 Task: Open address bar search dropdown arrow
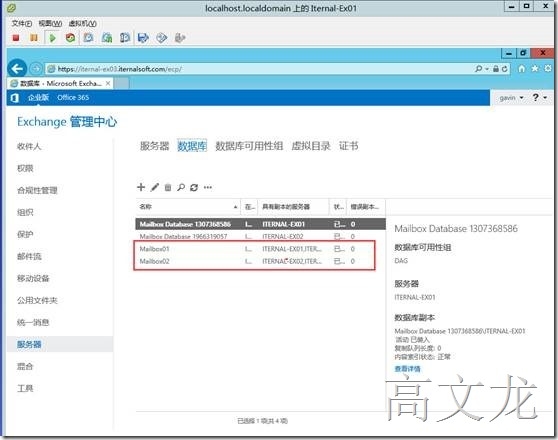pos(487,69)
